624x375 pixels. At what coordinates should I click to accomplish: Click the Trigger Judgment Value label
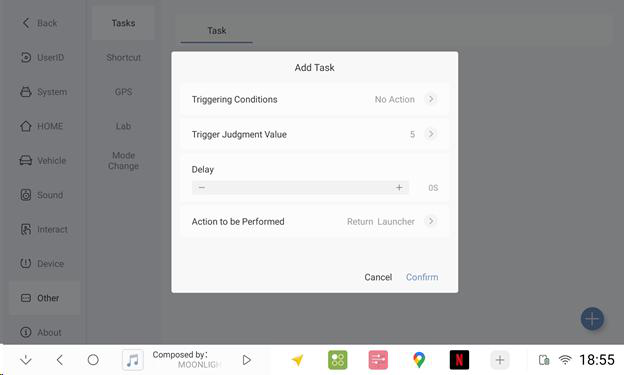(239, 135)
